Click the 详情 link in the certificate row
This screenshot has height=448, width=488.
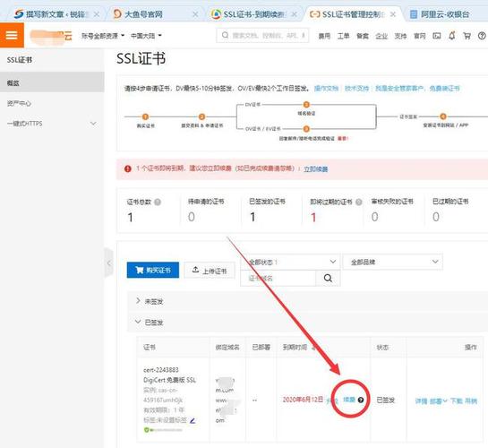tap(421, 401)
